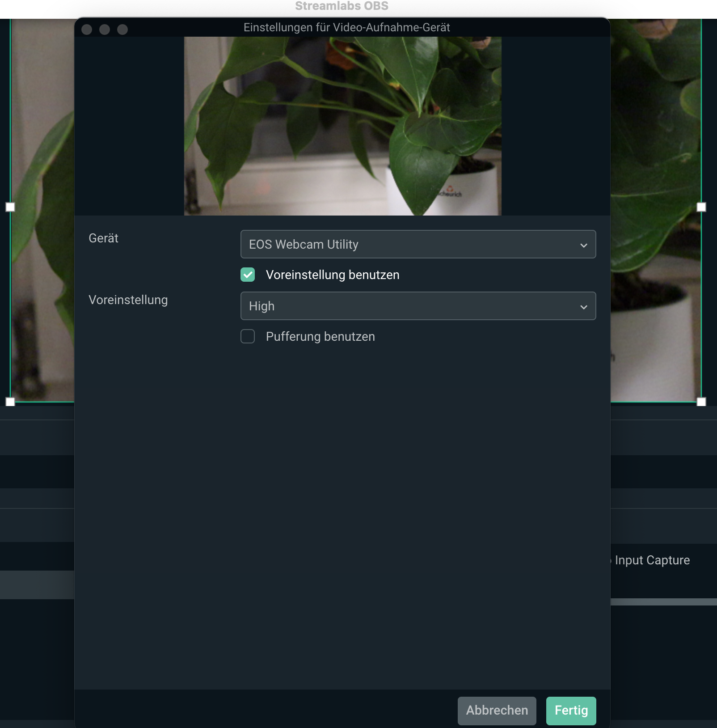
Task: Click the EOS Webcam Utility field text
Action: pos(304,244)
